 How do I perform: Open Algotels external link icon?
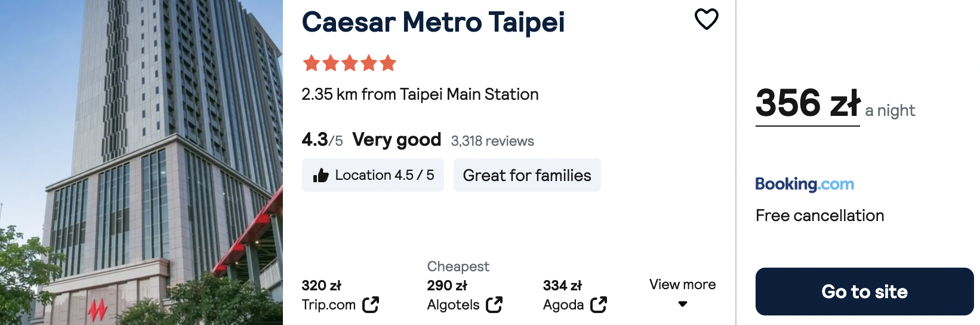[494, 305]
